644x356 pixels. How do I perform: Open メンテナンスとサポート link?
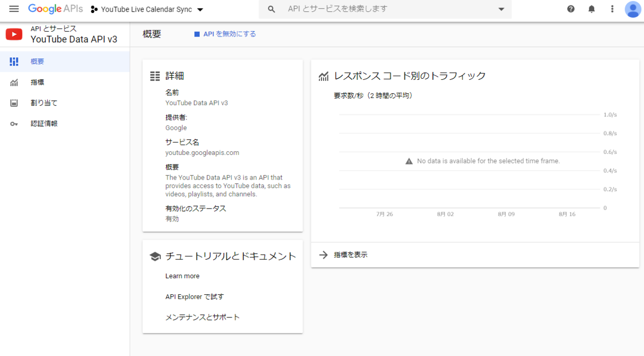(x=202, y=317)
